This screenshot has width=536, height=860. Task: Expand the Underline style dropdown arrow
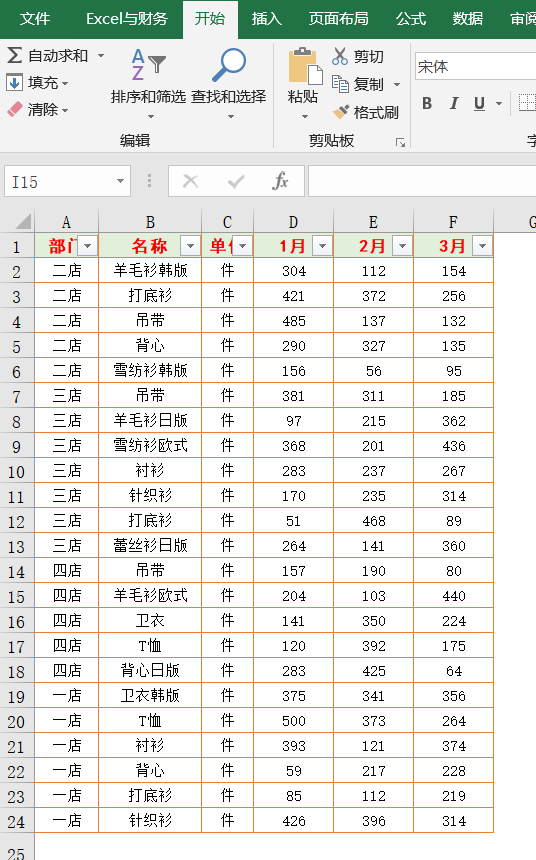(499, 103)
